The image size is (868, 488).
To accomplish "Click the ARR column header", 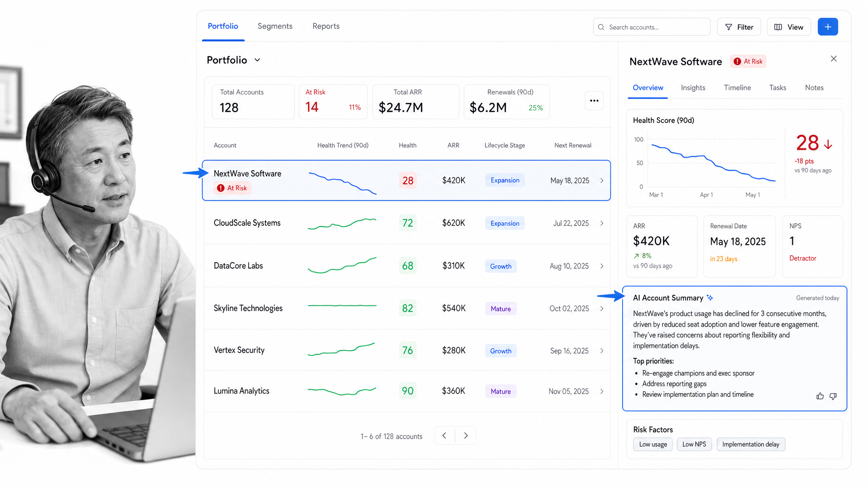I will point(453,145).
